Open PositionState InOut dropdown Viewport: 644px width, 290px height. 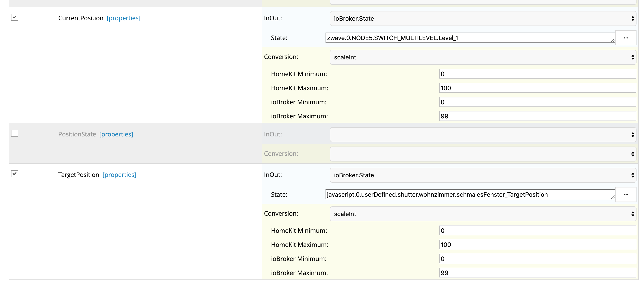click(483, 135)
